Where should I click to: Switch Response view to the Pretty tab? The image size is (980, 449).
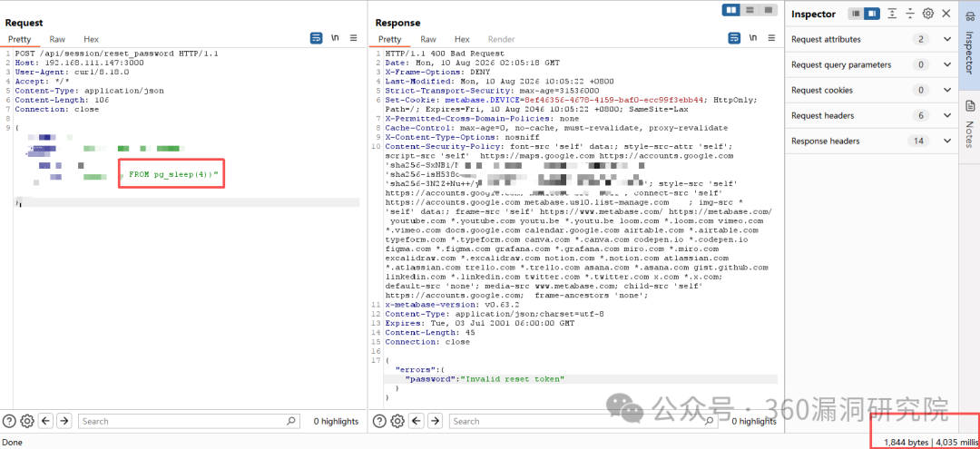tap(390, 39)
